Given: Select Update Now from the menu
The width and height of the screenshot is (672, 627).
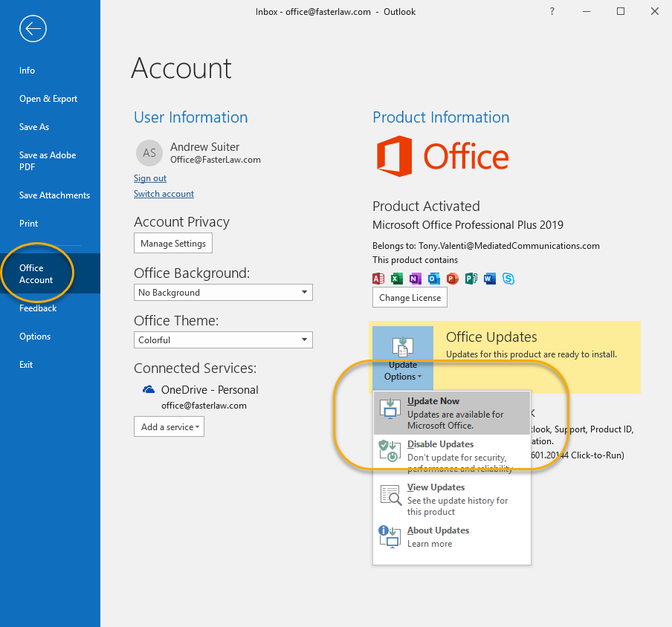Looking at the screenshot, I should point(452,413).
